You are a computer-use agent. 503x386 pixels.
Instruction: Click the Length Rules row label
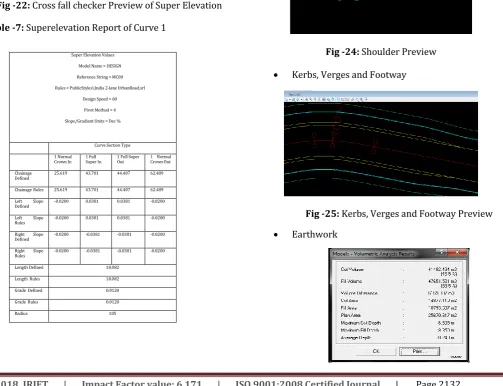point(27,279)
